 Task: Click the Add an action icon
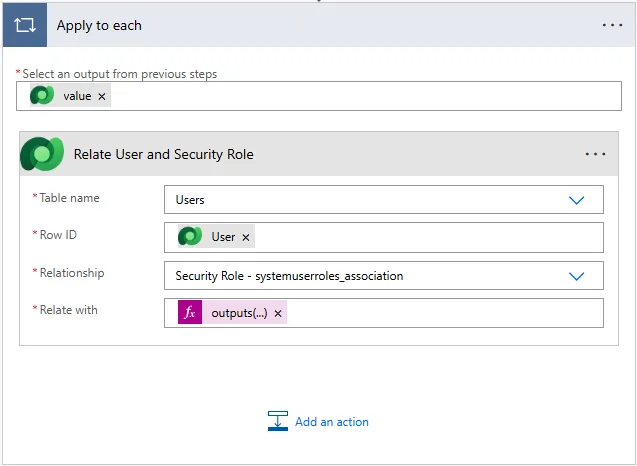pyautogui.click(x=278, y=421)
